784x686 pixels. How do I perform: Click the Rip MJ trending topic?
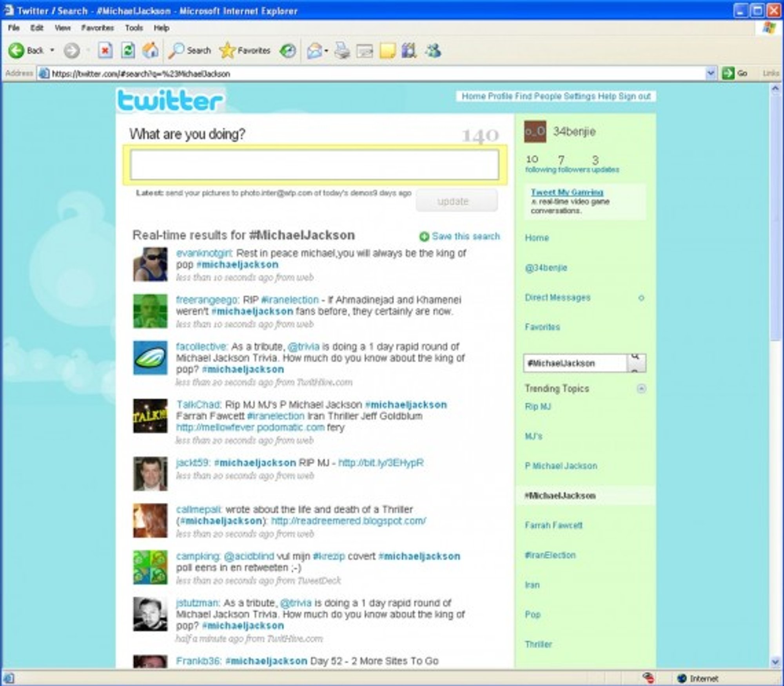pyautogui.click(x=538, y=406)
